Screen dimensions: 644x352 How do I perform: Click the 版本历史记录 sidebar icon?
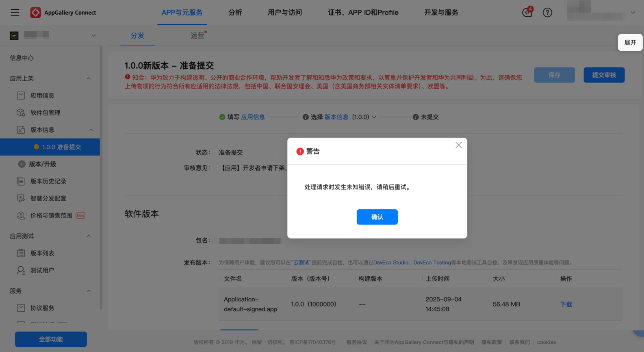(x=21, y=181)
